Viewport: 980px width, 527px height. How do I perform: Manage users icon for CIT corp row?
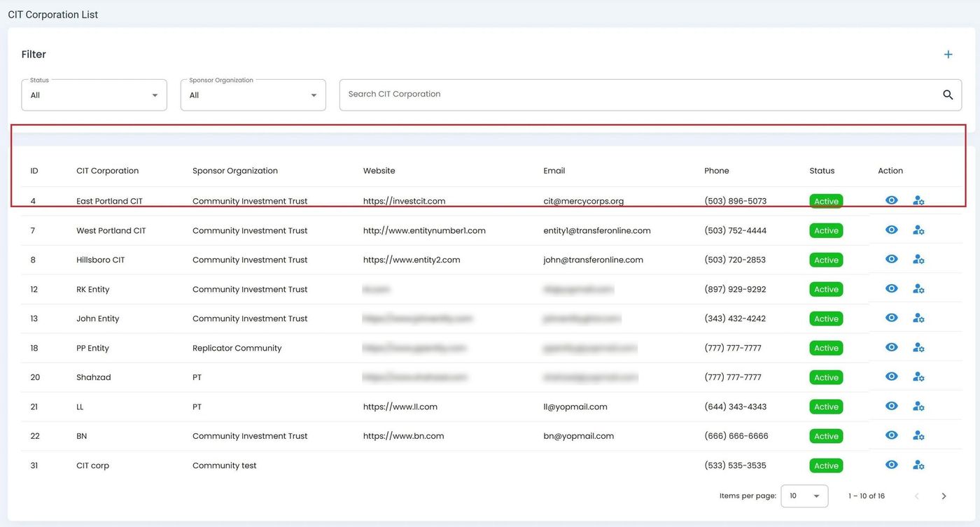point(918,465)
